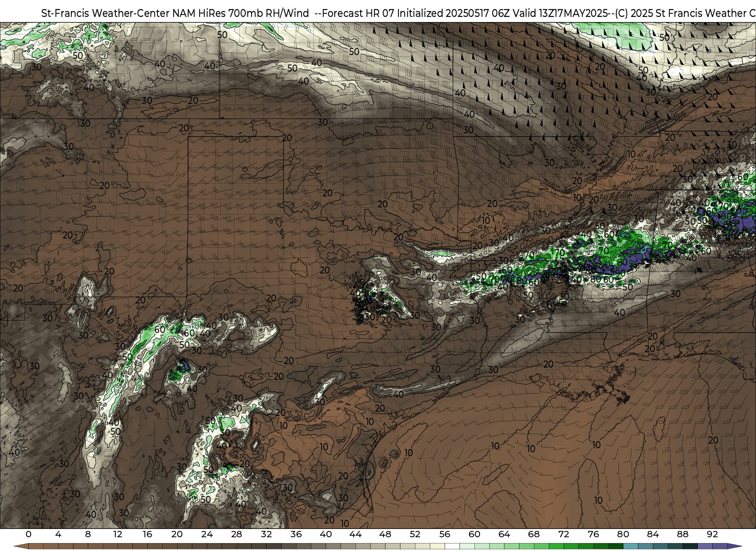
Task: Click the title text "NAM HiRes 700mb RH/Wind"
Action: coord(241,13)
